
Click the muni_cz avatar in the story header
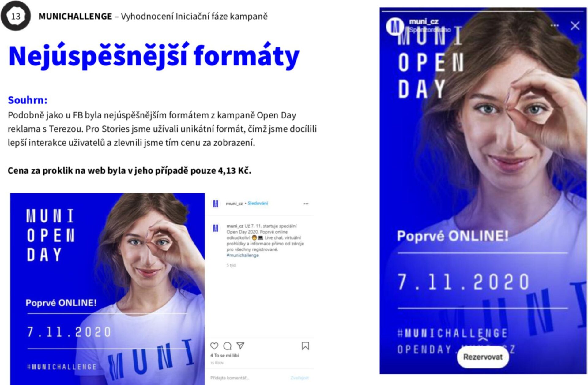coord(394,27)
